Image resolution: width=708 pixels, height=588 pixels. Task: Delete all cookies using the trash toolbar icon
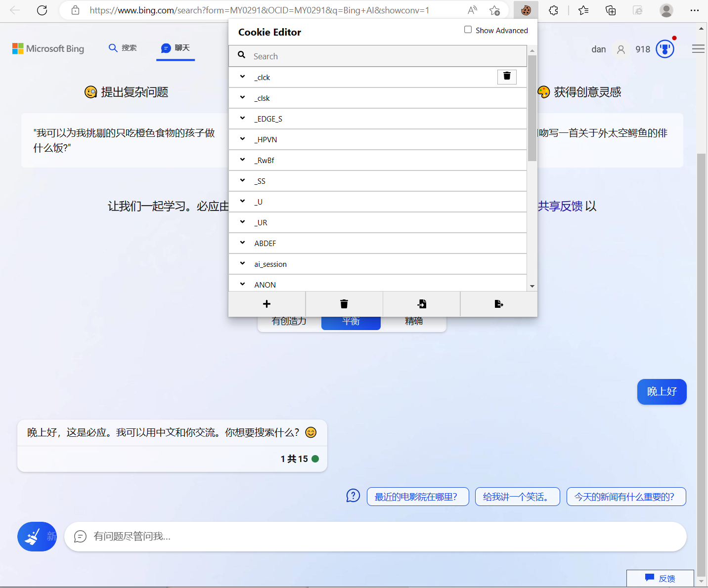[344, 304]
